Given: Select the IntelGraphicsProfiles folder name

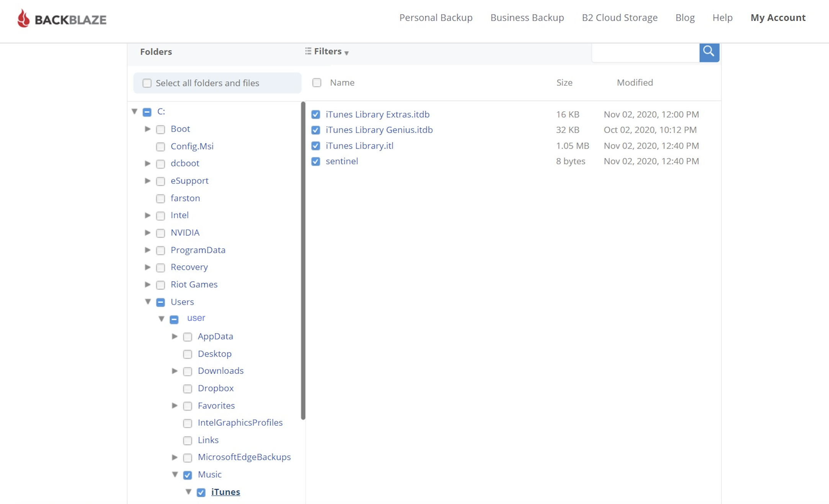Looking at the screenshot, I should point(240,423).
